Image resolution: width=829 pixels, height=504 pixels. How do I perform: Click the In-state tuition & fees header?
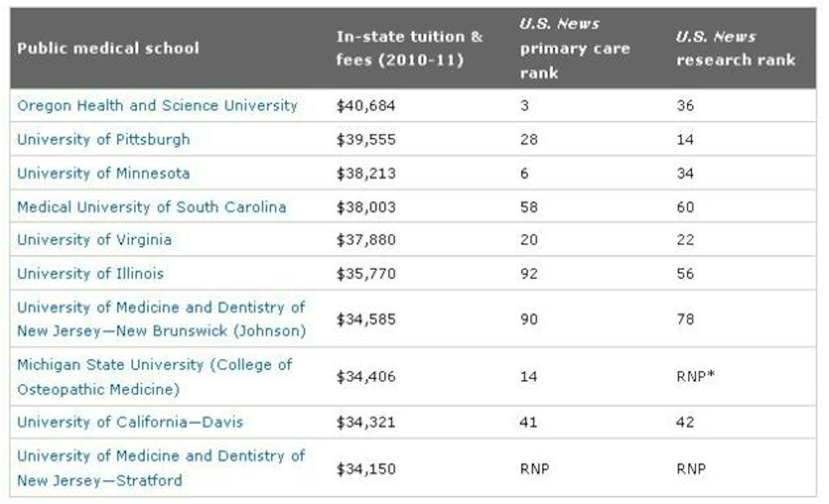click(x=409, y=48)
